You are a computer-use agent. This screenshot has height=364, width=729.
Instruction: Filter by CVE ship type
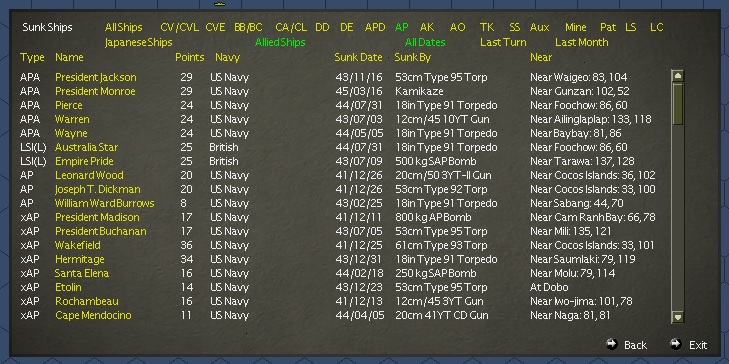tap(215, 27)
